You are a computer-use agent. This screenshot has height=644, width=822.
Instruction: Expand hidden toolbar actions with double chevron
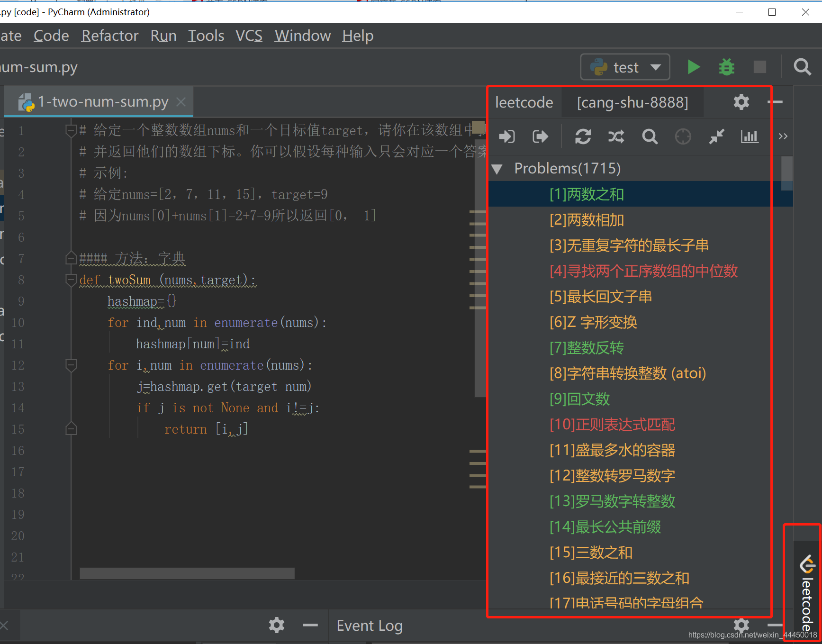pos(783,136)
